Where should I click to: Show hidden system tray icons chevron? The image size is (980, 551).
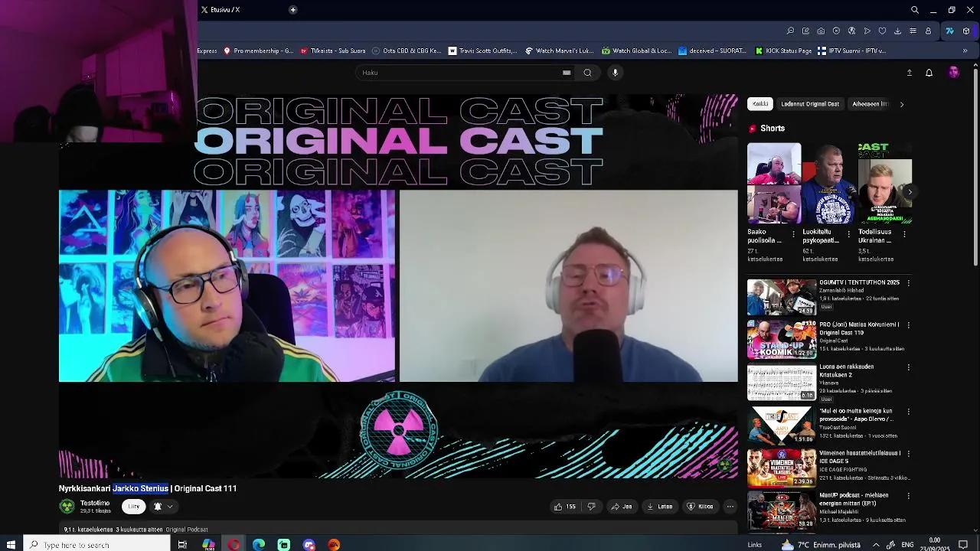[x=876, y=545]
